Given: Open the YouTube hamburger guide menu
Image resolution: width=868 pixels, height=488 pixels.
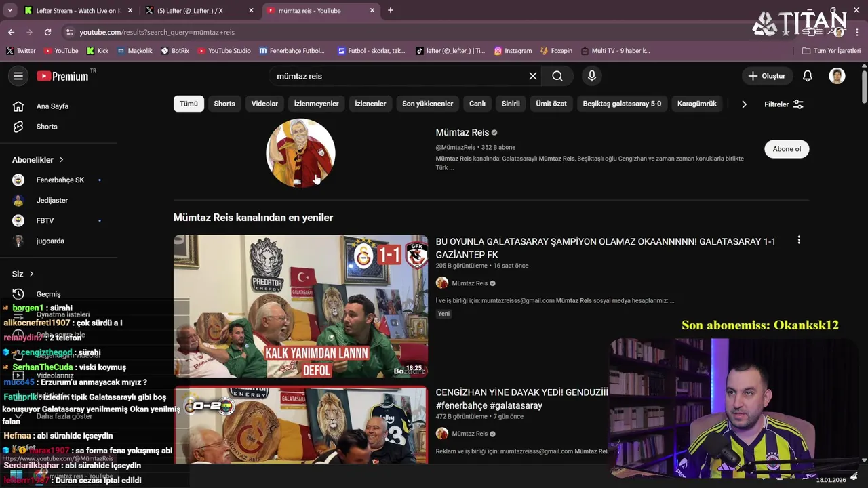Looking at the screenshot, I should pyautogui.click(x=18, y=76).
